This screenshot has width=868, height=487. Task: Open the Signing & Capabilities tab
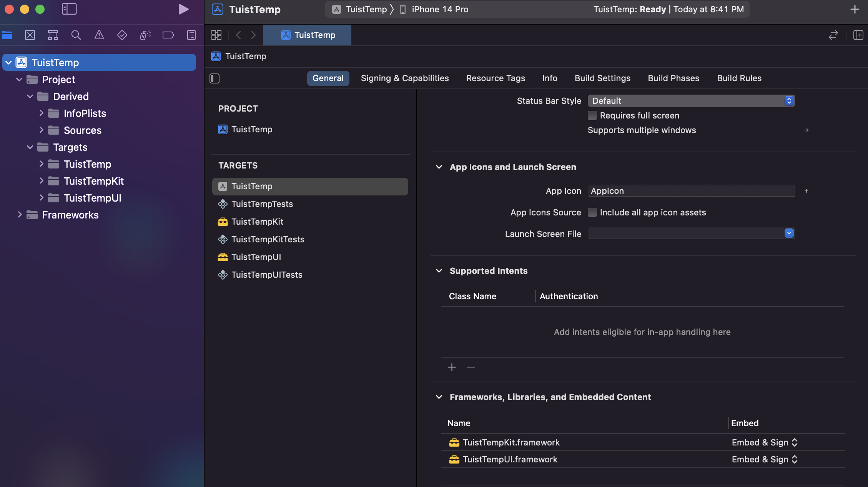(404, 78)
